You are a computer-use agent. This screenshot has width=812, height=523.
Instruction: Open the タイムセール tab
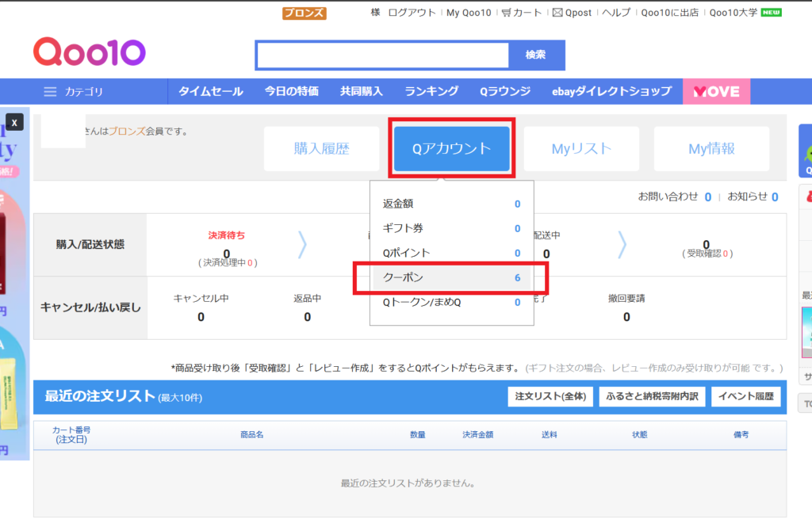[x=210, y=91]
